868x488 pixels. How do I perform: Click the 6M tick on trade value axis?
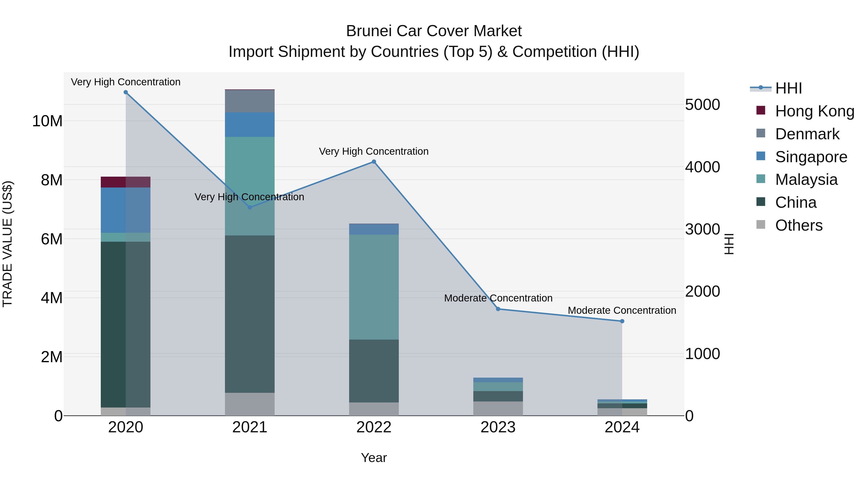point(52,239)
